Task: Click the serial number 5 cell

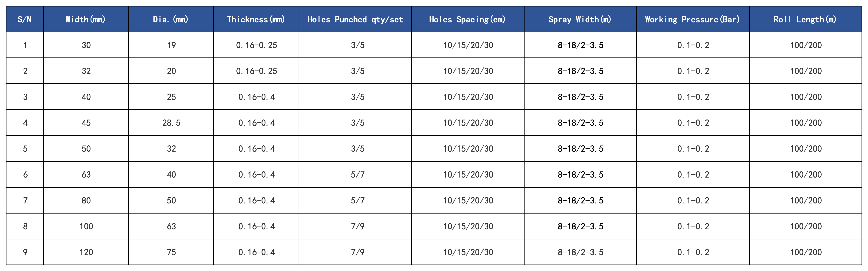Action: click(x=25, y=149)
